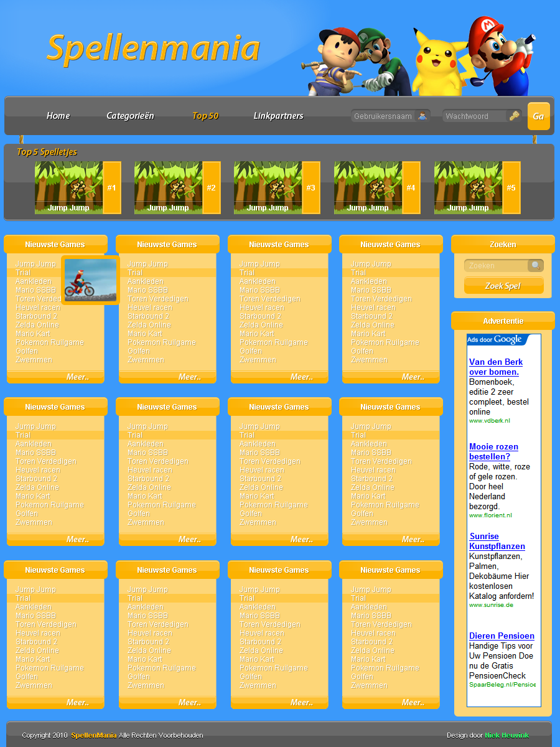Viewport: 560px width, 747px height.
Task: Click the Wachtwoord input field
Action: point(482,116)
